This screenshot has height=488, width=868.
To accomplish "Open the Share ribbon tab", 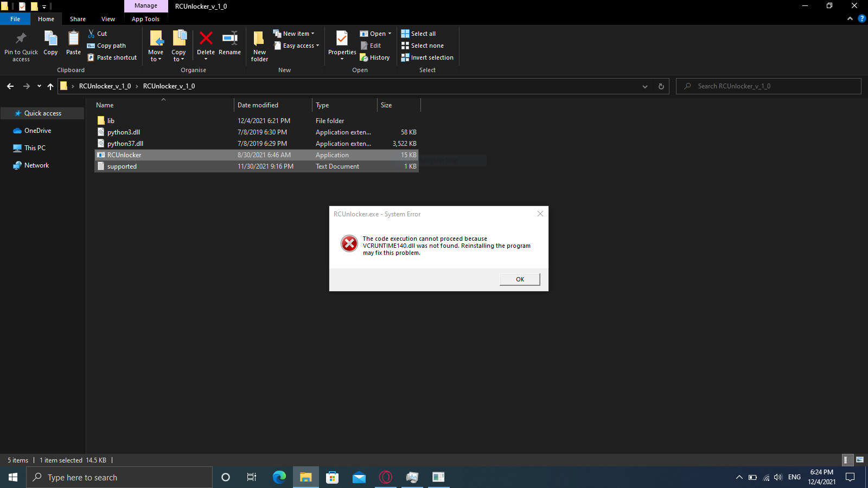I will [78, 19].
